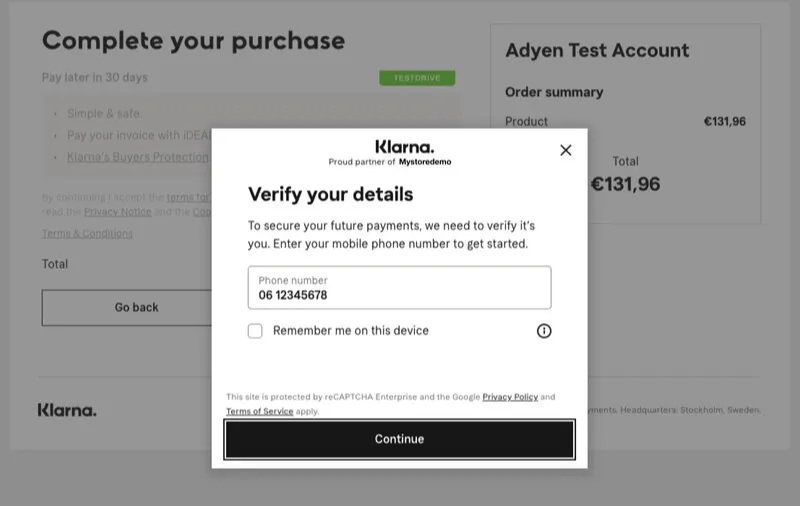Open the Google Privacy Policy link
Viewport: 800px width, 506px height.
[510, 397]
